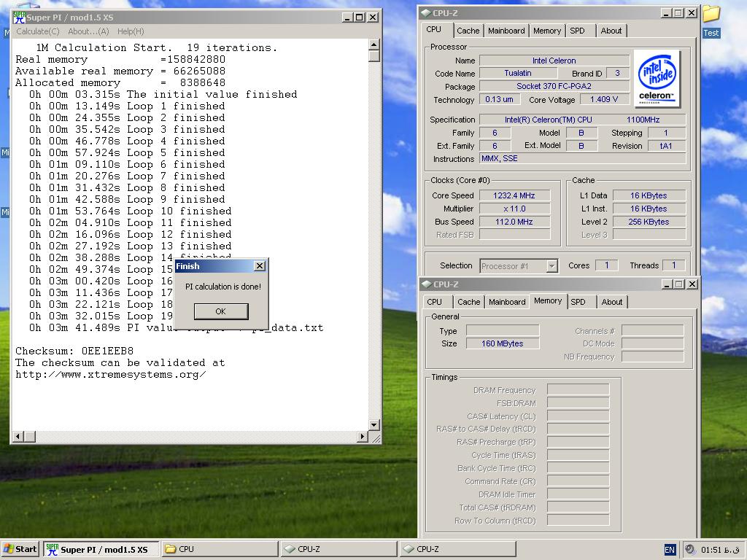Expand the Processor #1 selection dropdown
This screenshot has height=560, width=747.
551,265
